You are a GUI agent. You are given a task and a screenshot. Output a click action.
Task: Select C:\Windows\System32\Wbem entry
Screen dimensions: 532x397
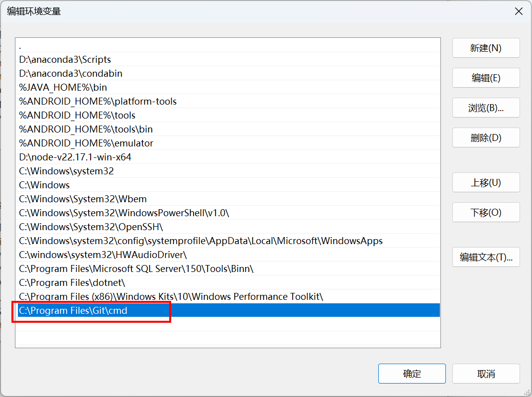click(227, 199)
